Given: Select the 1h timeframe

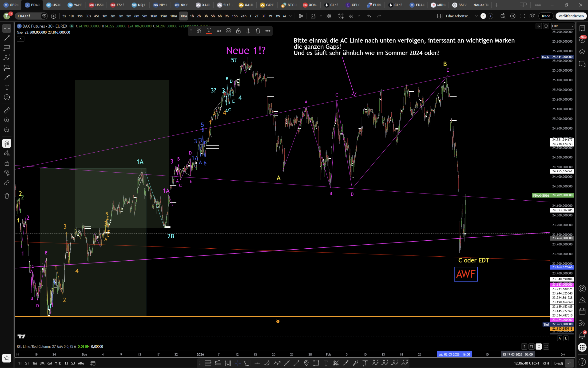Looking at the screenshot, I should 192,16.
